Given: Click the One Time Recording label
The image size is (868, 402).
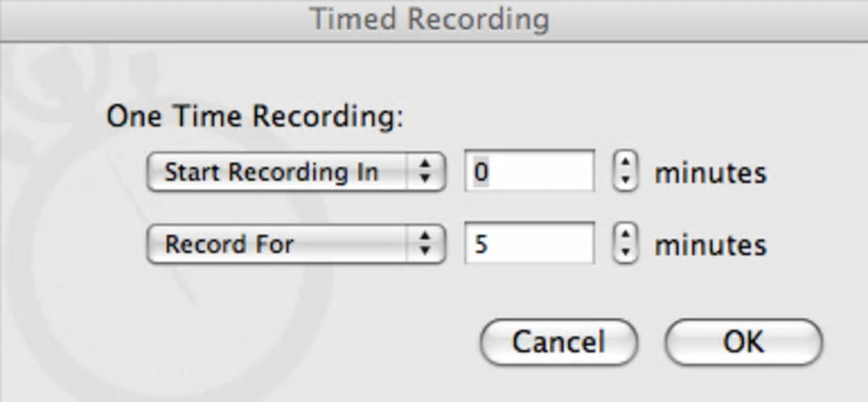Looking at the screenshot, I should (x=254, y=117).
